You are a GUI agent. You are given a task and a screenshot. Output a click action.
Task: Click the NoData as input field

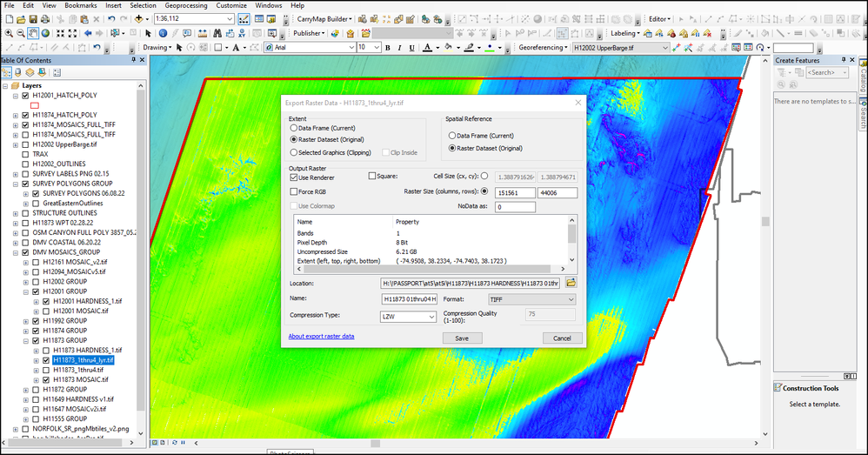click(x=515, y=207)
